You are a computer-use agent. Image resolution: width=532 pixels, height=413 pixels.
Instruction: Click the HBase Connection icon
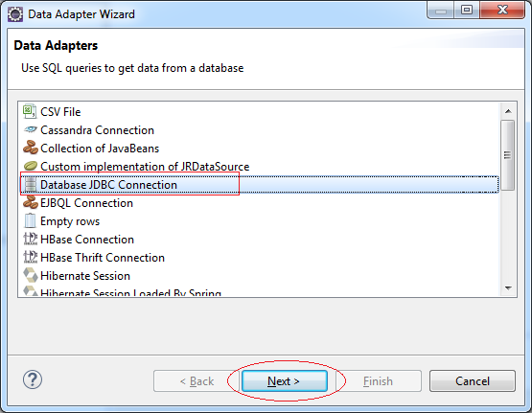[x=30, y=239]
